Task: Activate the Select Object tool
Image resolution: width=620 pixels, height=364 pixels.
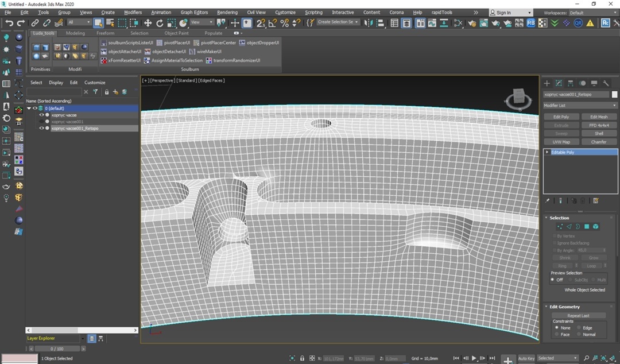Action: [x=98, y=23]
